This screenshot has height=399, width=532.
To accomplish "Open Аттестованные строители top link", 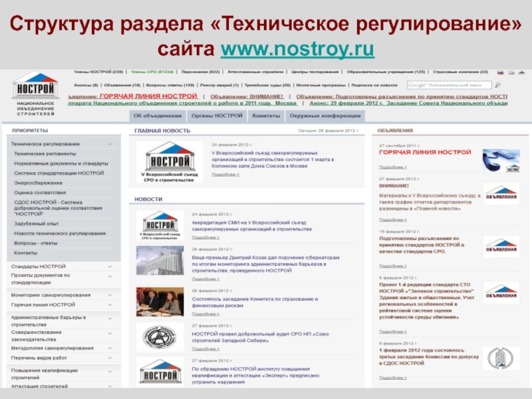I will 255,72.
